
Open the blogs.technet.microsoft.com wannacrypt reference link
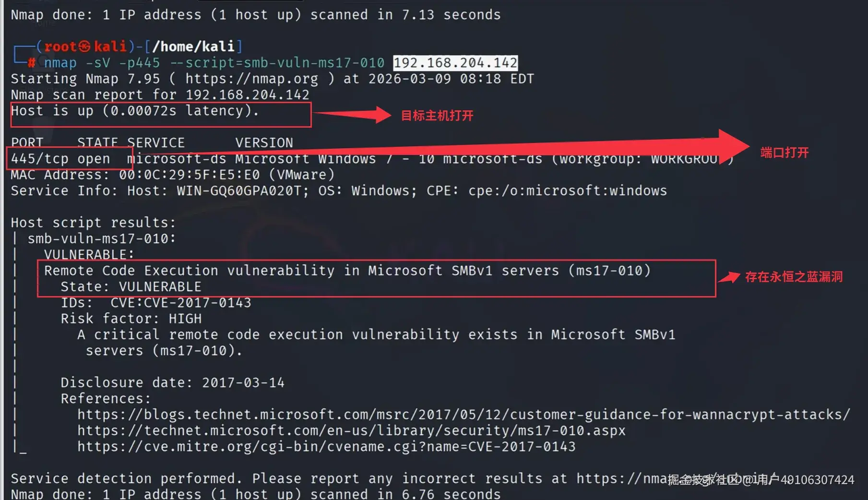click(x=464, y=415)
